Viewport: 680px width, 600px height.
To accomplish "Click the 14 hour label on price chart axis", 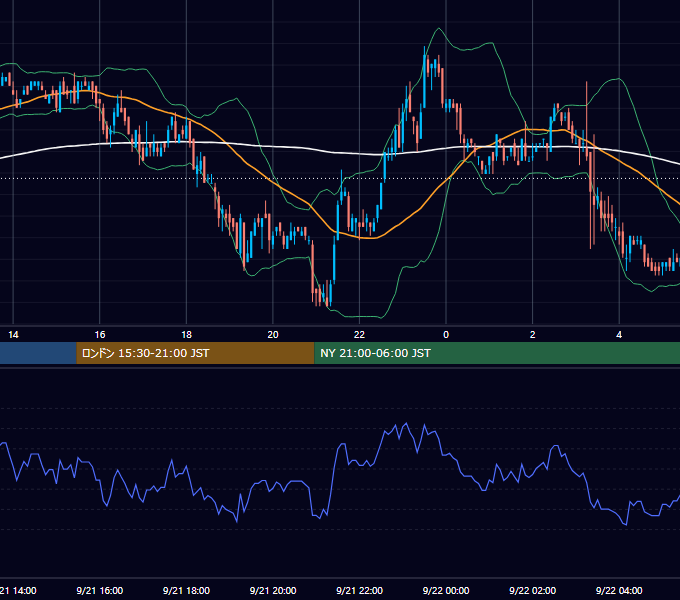I will [13, 335].
